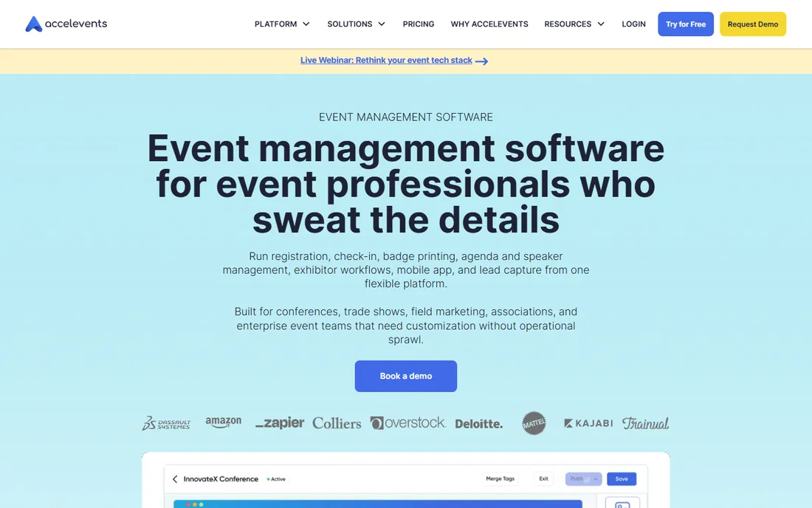Click the Amazon logo
This screenshot has height=508, width=812.
coord(223,422)
